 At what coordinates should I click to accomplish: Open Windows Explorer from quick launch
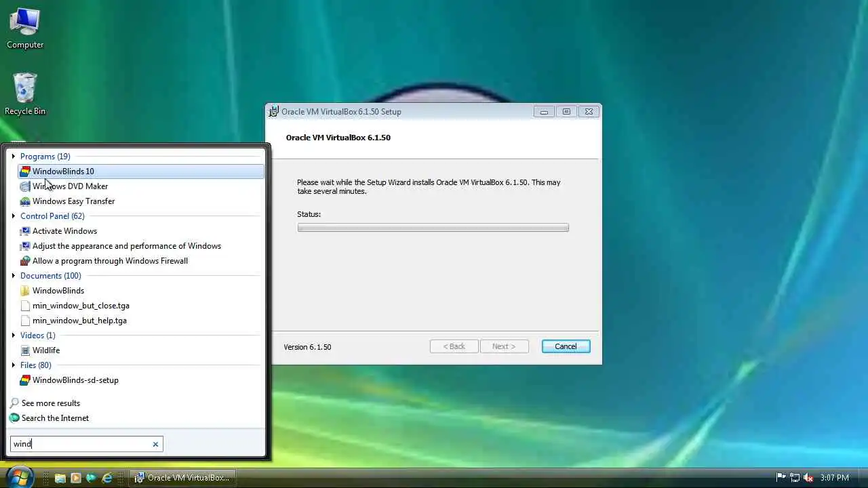(60, 478)
